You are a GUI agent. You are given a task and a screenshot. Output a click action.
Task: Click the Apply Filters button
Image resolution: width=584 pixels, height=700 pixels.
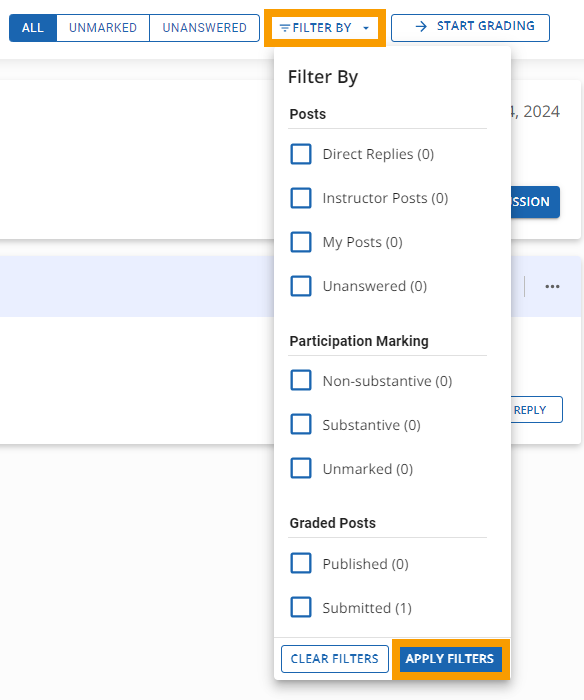coord(451,659)
